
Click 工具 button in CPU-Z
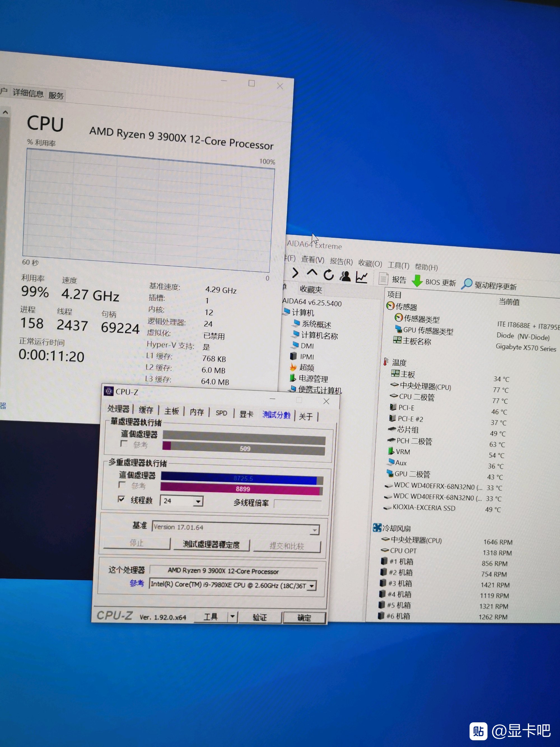coord(211,617)
